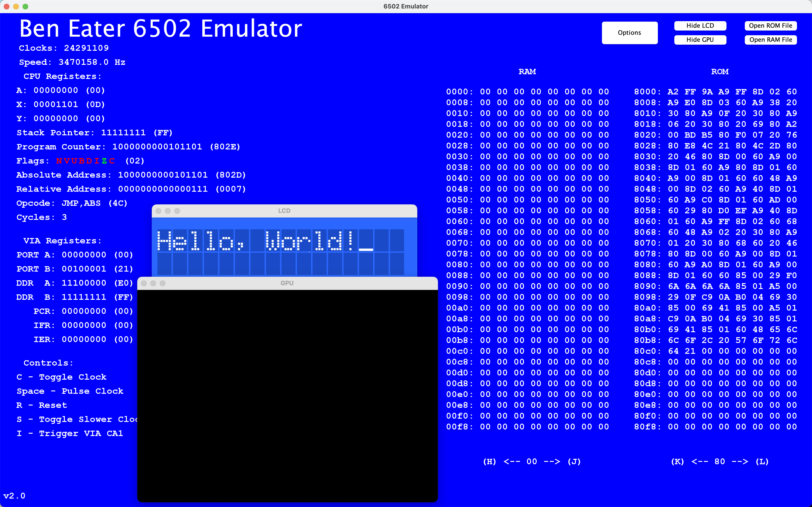Open RAM File button
The image size is (812, 507).
[770, 39]
